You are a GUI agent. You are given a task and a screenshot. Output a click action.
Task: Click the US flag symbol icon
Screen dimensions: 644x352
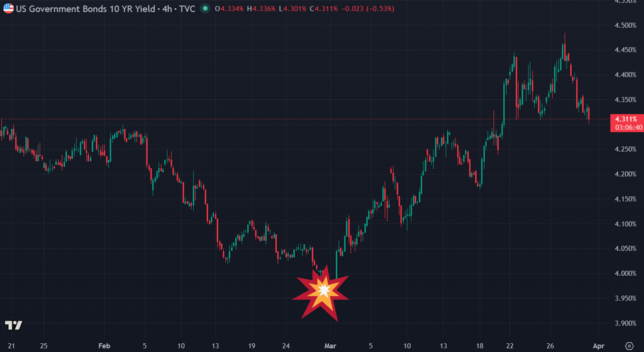[x=8, y=9]
